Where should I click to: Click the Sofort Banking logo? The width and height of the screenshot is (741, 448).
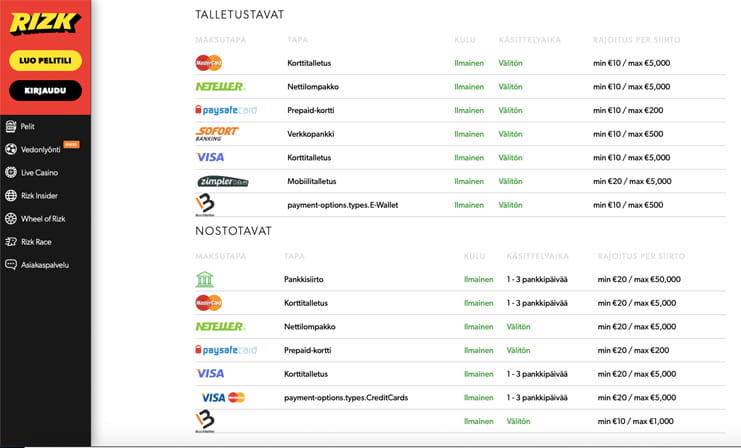click(217, 134)
